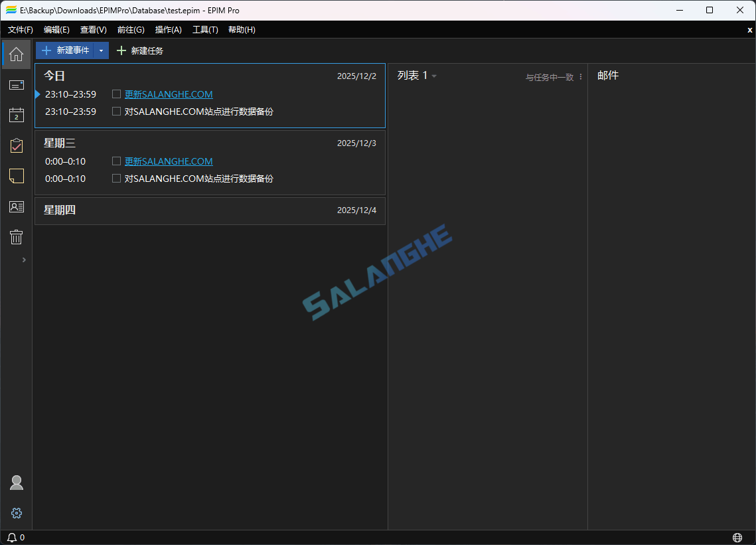Click the notification bell in status bar
The height and width of the screenshot is (545, 756).
[x=12, y=538]
